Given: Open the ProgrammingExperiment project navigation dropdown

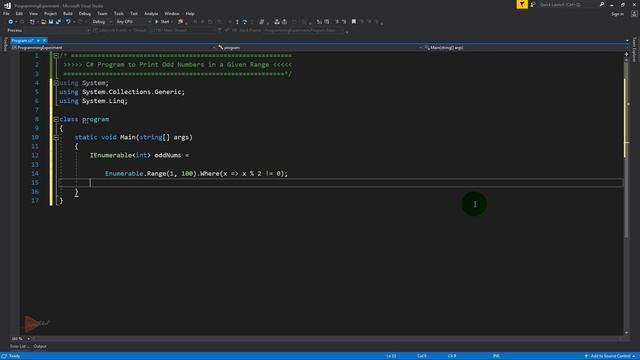Looking at the screenshot, I should tap(113, 48).
